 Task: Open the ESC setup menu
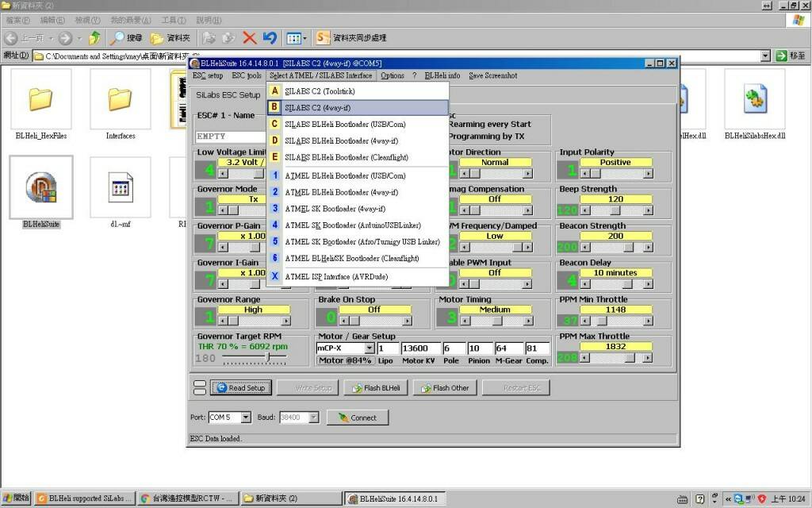[x=207, y=75]
